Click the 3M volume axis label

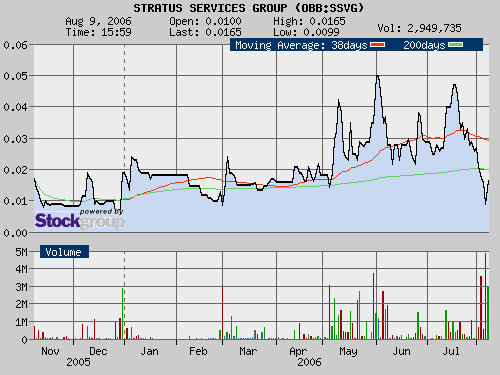(21, 287)
